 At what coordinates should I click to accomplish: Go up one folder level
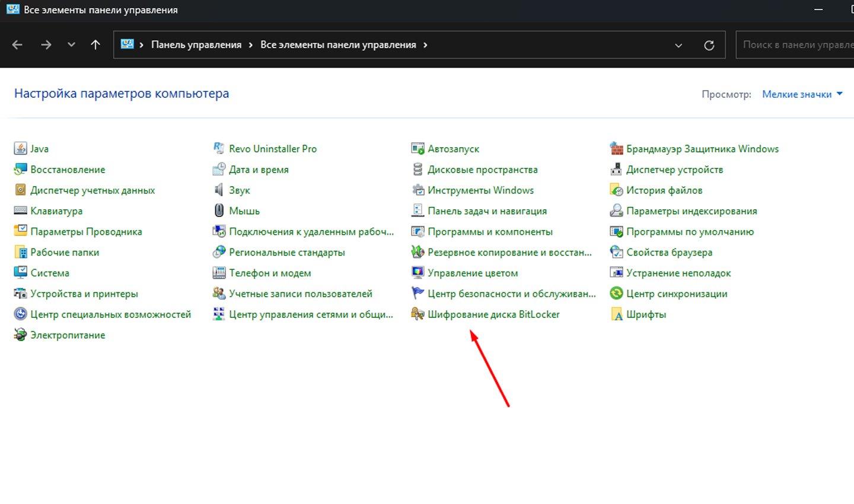coord(95,45)
